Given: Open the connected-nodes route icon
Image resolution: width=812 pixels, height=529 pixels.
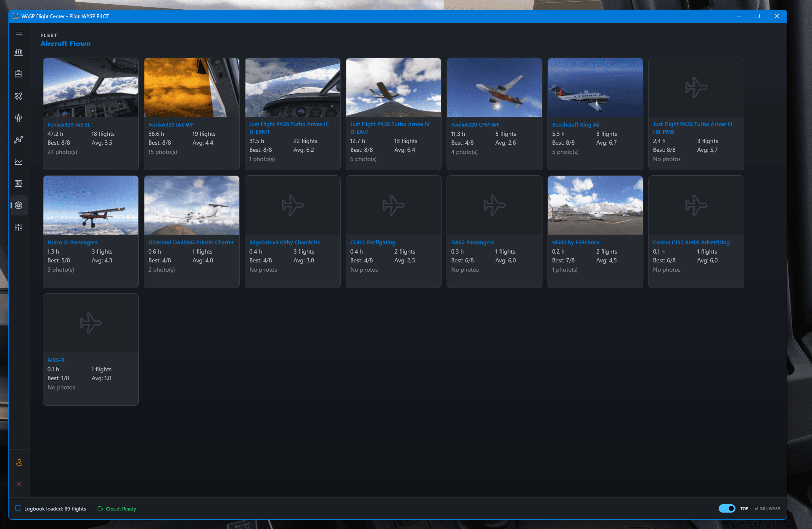Looking at the screenshot, I should pyautogui.click(x=19, y=140).
